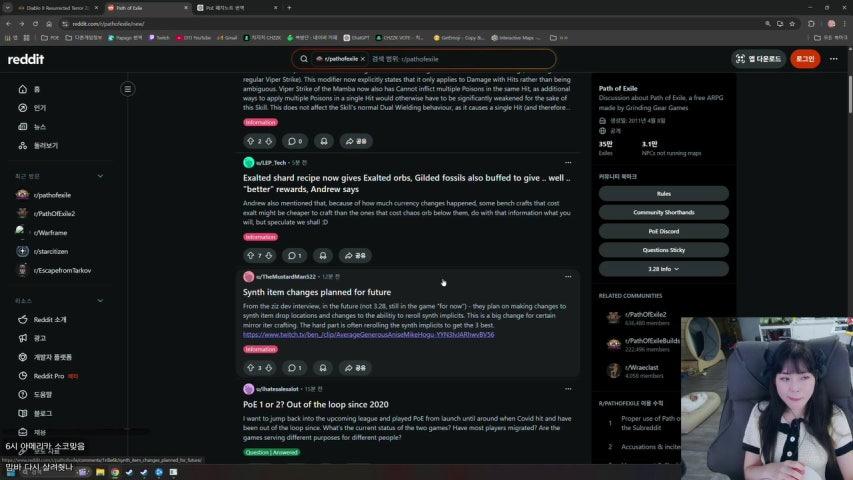
Task: Give award to Synth item changes post
Action: (x=323, y=368)
